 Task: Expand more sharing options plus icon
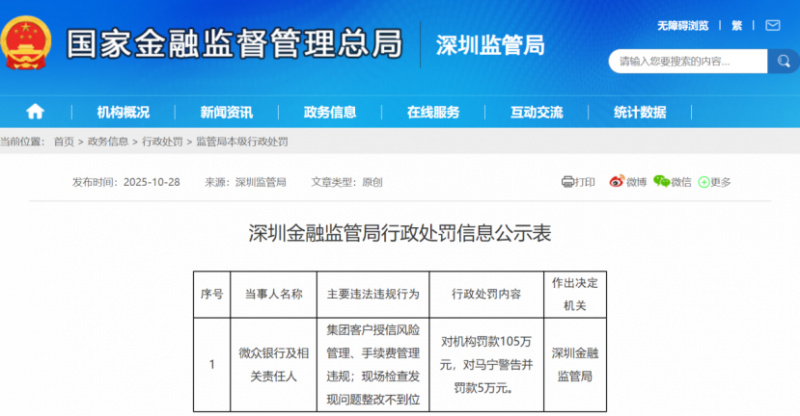(x=704, y=182)
